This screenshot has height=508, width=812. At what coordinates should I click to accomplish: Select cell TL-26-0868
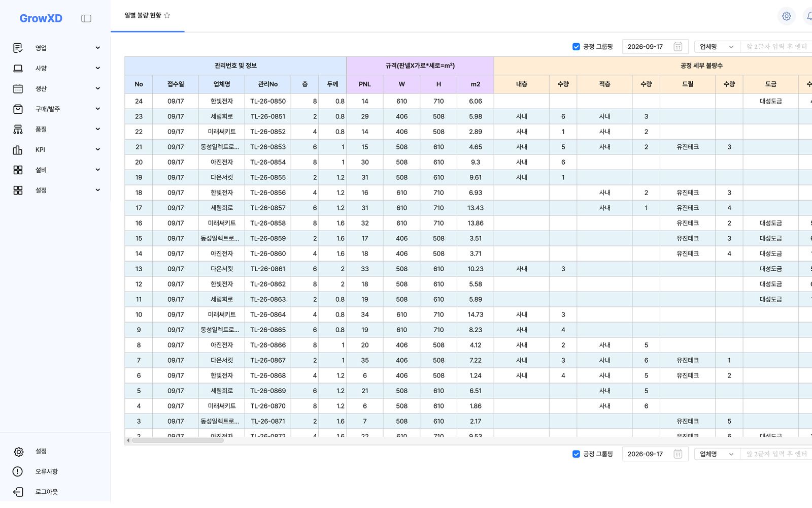[268, 375]
